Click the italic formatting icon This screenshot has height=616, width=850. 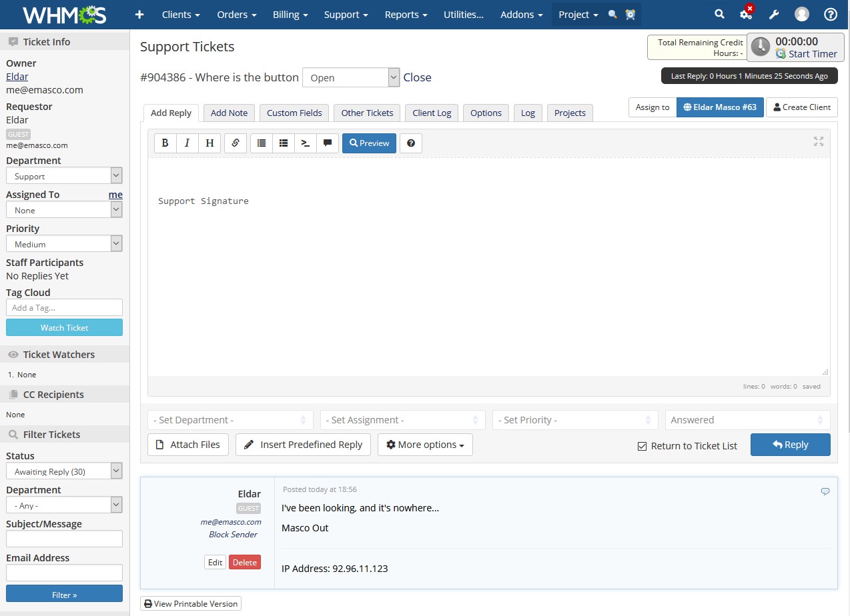[187, 143]
